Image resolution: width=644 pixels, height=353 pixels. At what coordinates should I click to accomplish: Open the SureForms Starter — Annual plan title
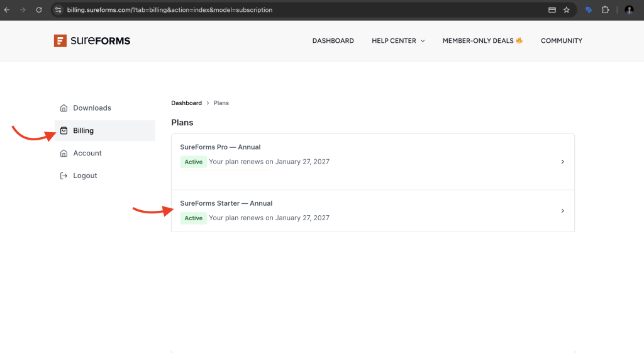pyautogui.click(x=226, y=203)
